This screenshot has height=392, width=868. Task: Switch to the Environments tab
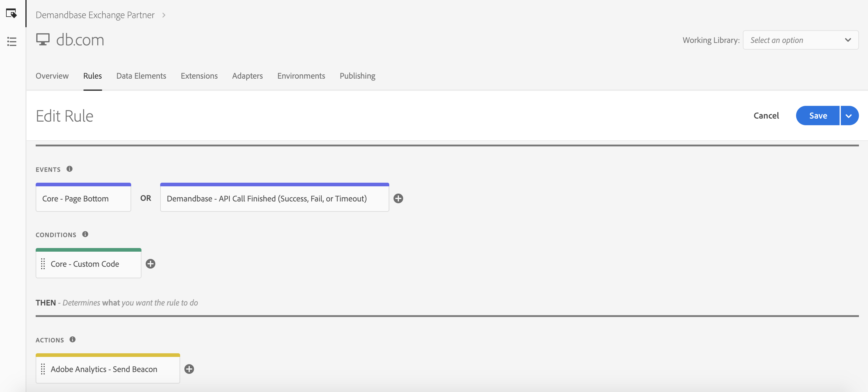tap(301, 76)
